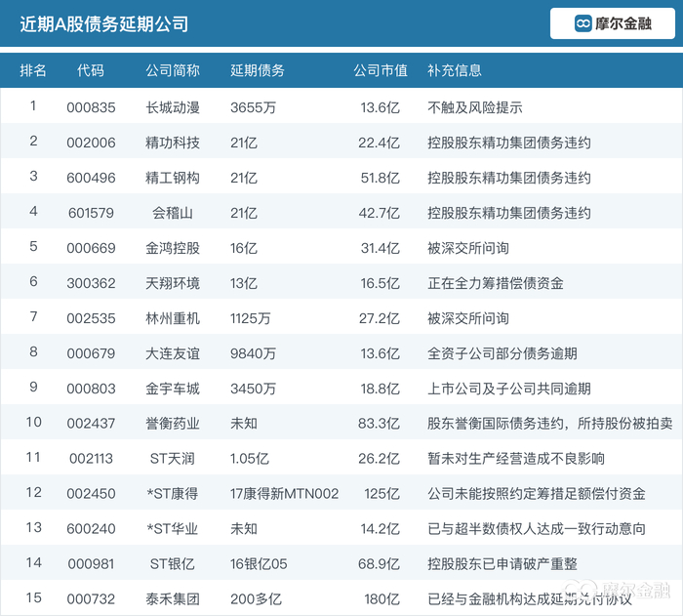683x616 pixels.
Task: Click stock code 300362
Action: 91,283
